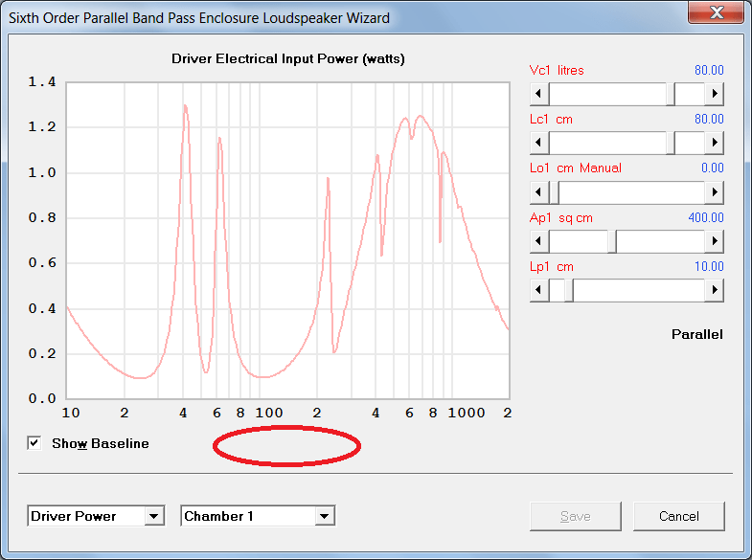Open the Chamber 1 selection dropdown
The height and width of the screenshot is (560, 752).
click(x=325, y=516)
